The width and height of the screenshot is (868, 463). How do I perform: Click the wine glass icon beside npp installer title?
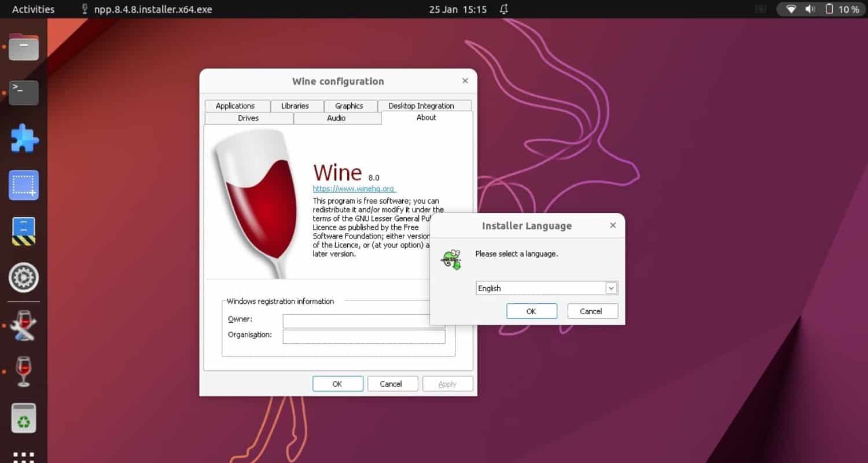[x=85, y=9]
